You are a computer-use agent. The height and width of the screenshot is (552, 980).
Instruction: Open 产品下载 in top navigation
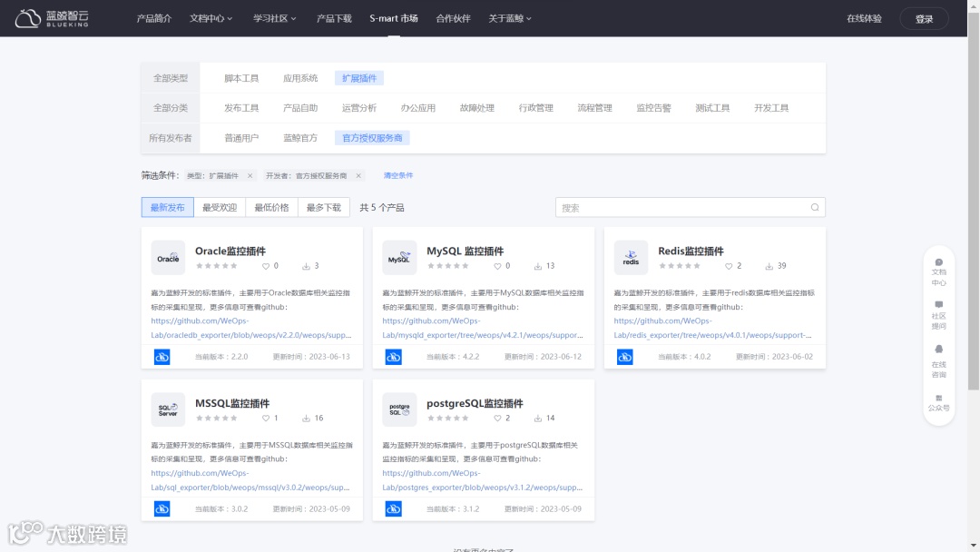[x=334, y=19]
